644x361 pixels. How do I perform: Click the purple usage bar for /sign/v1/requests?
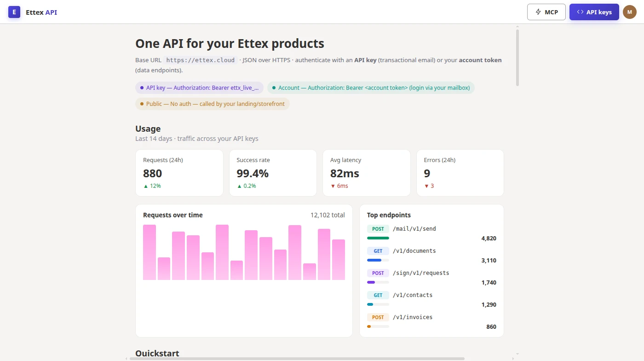point(371,282)
